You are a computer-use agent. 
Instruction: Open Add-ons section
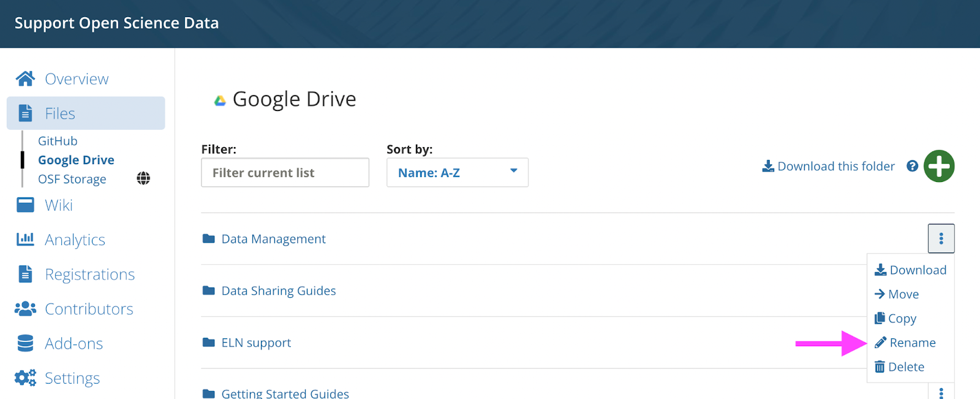point(73,344)
